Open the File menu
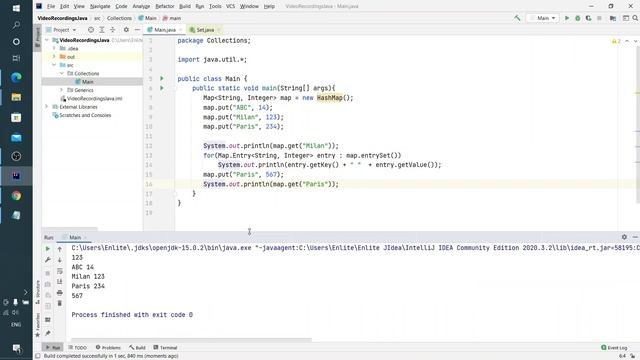 tap(51, 6)
